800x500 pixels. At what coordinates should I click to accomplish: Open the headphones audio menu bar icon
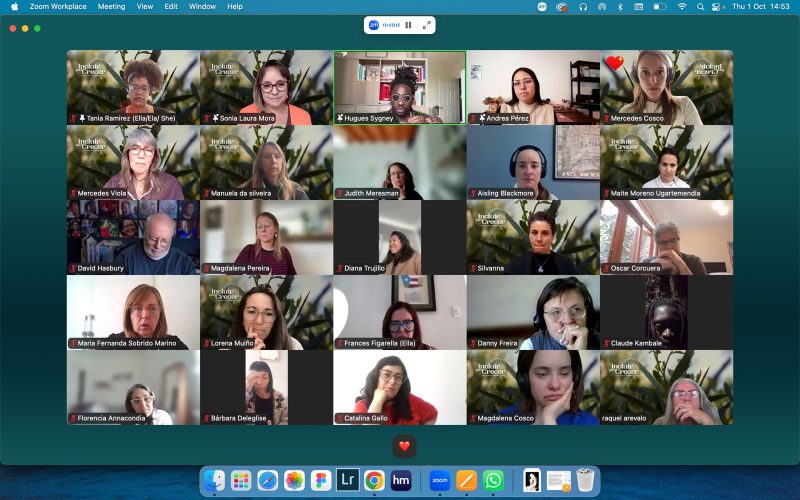tap(583, 7)
